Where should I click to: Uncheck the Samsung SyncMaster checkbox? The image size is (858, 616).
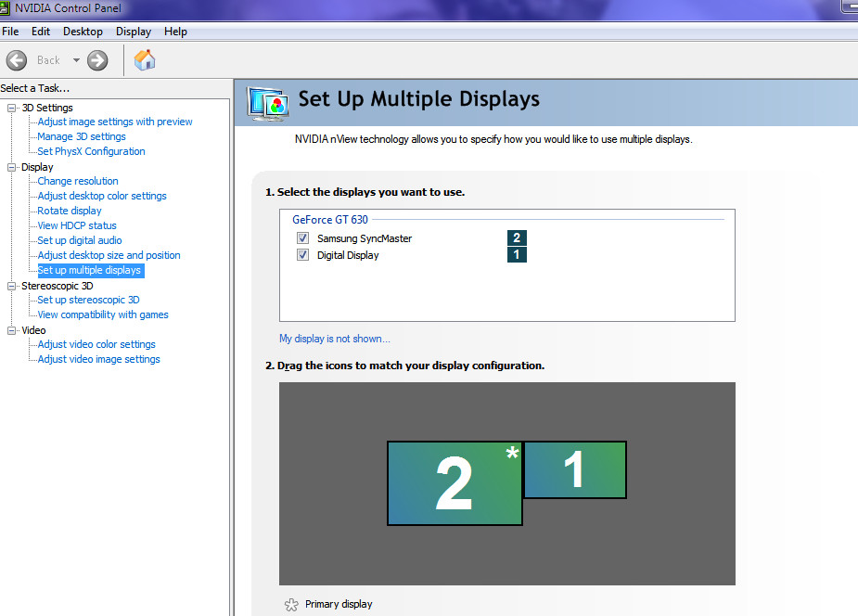(302, 238)
